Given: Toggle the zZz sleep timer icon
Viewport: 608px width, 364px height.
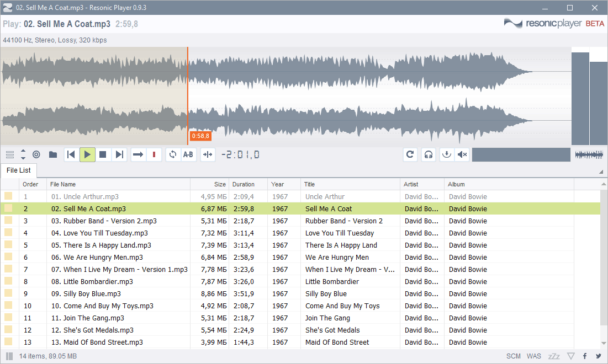Looking at the screenshot, I should pyautogui.click(x=554, y=356).
